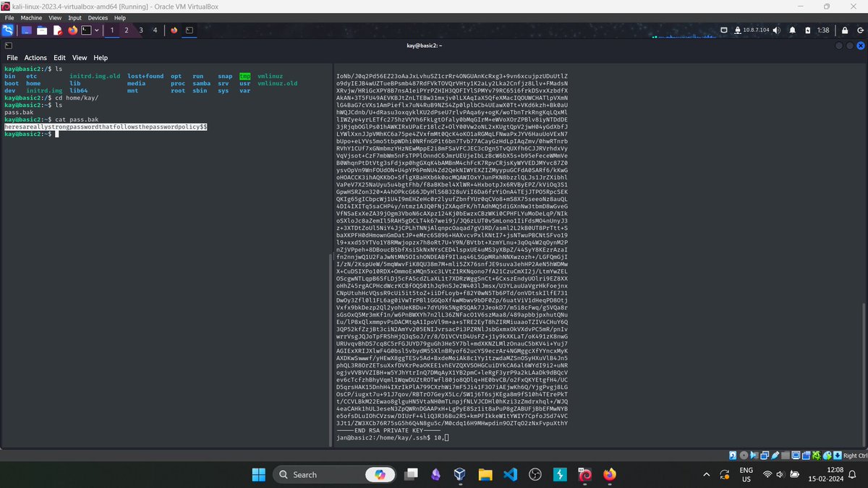Launch the text editor from Kali panel
868x488 pixels.
pos(57,30)
